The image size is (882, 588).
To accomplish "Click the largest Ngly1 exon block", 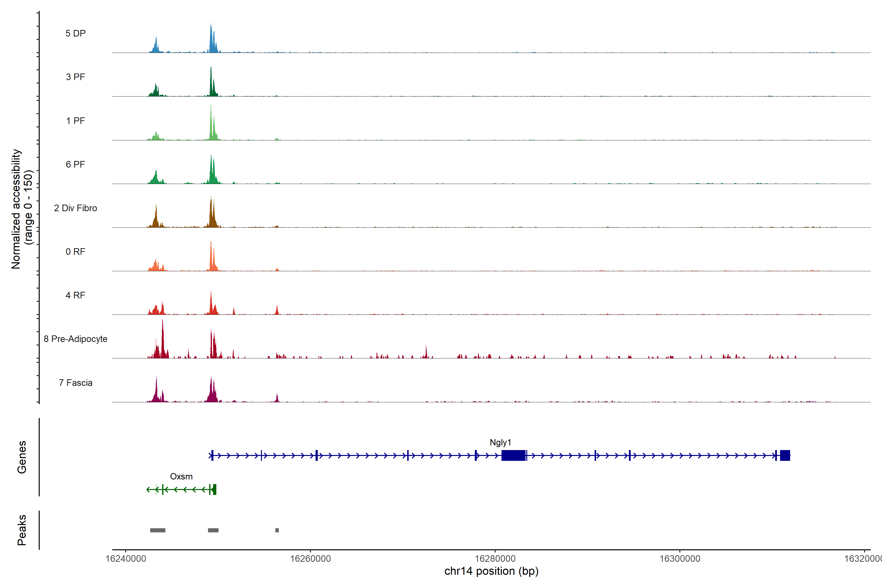I will click(x=513, y=456).
